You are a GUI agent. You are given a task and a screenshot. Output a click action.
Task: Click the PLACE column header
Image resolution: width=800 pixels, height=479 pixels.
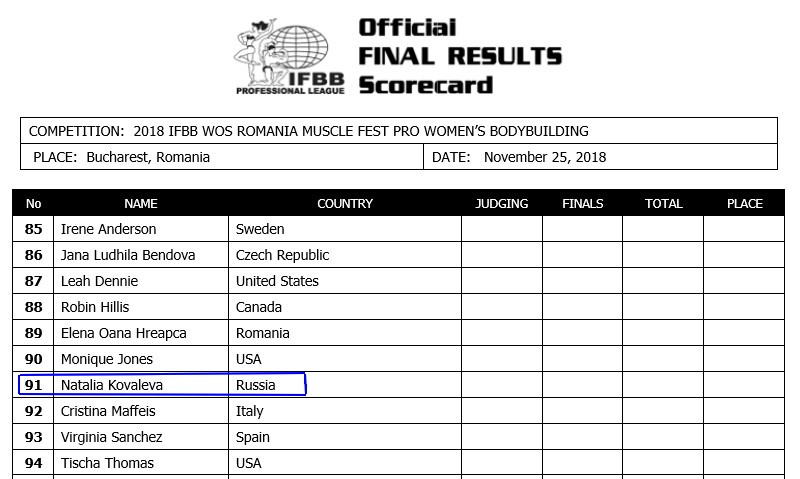[x=744, y=204]
